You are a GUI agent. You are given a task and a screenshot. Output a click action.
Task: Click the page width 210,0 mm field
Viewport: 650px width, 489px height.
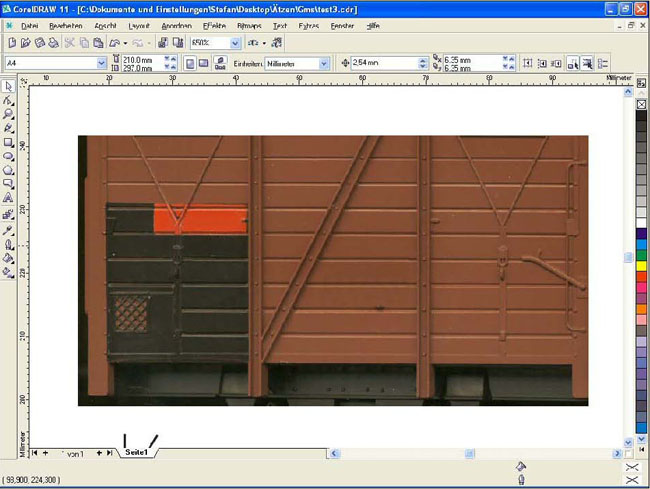point(137,59)
